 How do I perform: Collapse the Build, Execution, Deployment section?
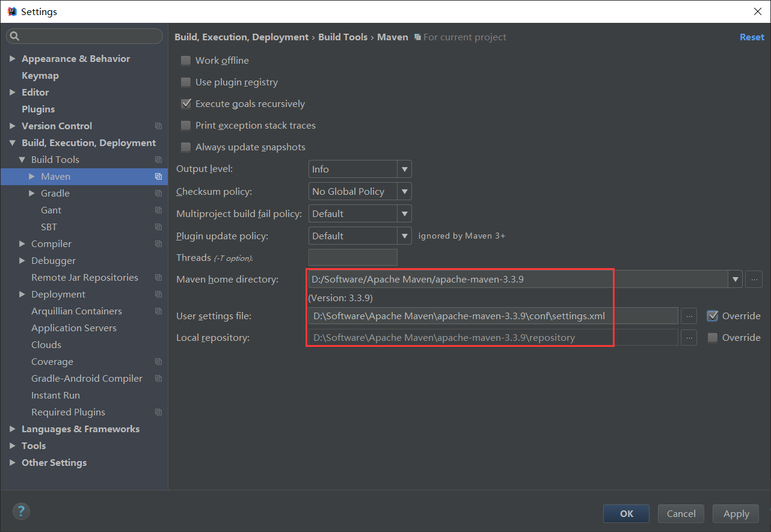(13, 143)
